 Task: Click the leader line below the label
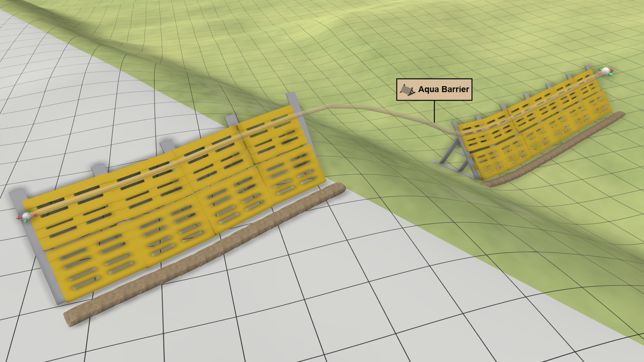coord(434,111)
